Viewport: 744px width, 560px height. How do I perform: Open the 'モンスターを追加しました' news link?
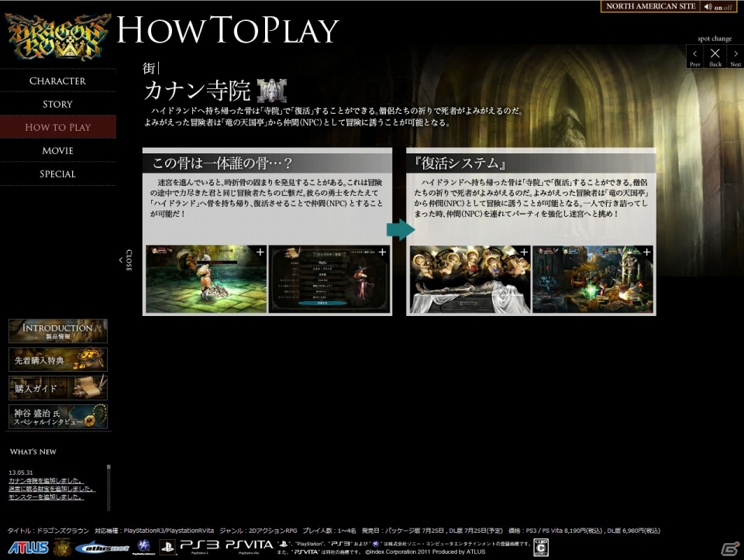tap(46, 497)
